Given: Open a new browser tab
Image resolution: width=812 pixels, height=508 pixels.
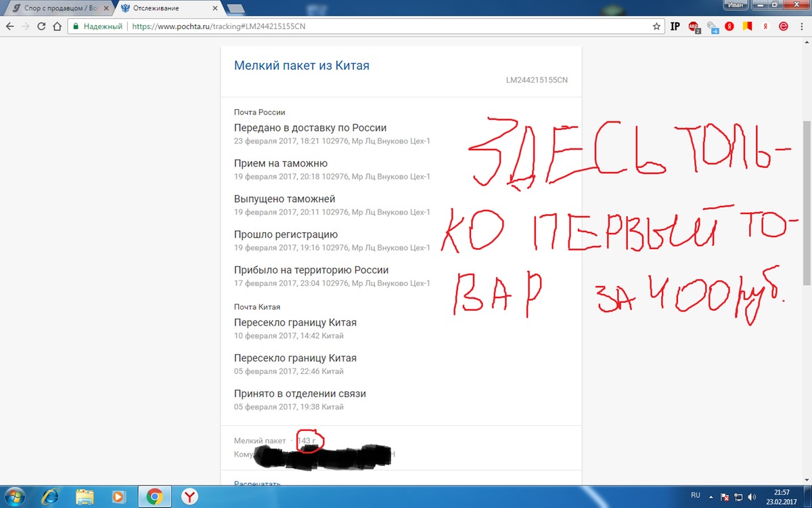Looking at the screenshot, I should pyautogui.click(x=236, y=8).
